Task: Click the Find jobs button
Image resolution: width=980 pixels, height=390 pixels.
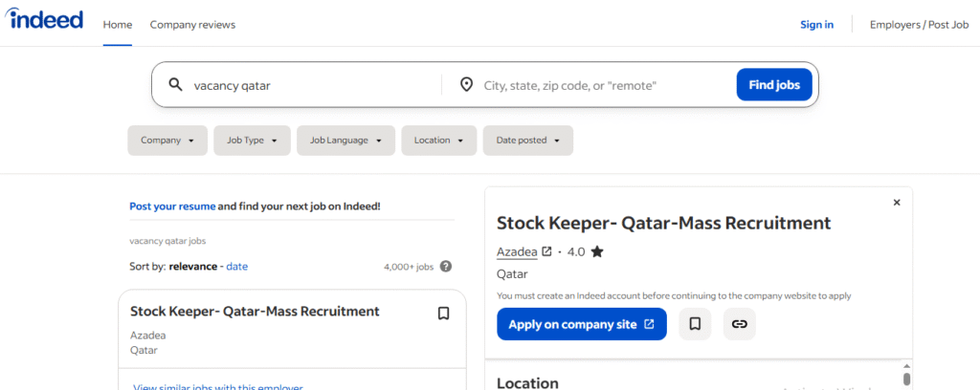Action: coord(773,85)
